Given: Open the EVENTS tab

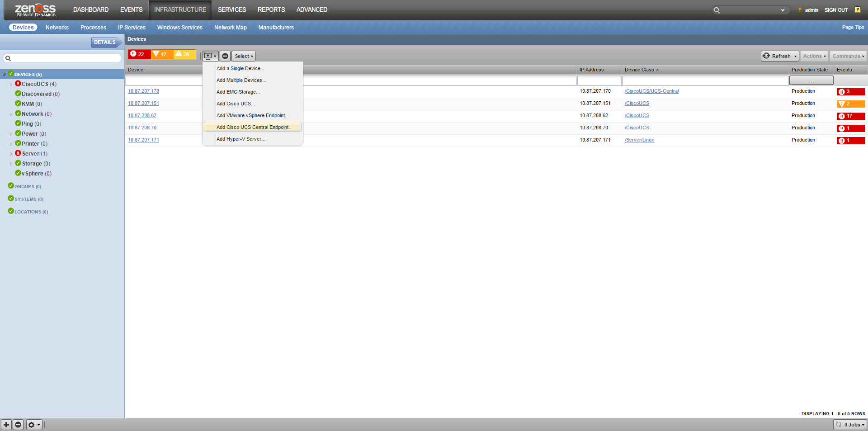Looking at the screenshot, I should pyautogui.click(x=132, y=9).
